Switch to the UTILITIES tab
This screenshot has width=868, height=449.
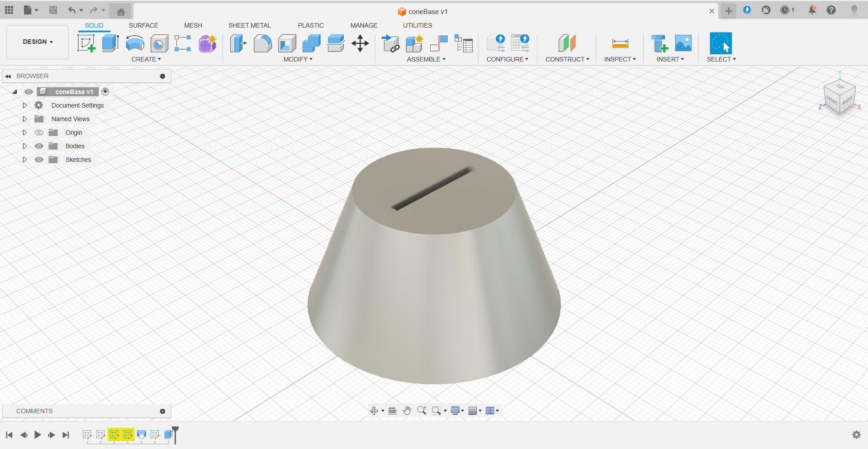coord(417,25)
